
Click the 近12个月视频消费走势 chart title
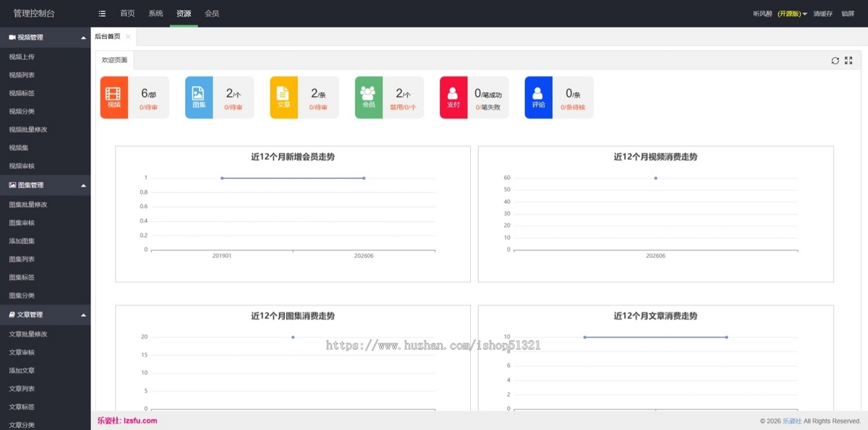656,156
